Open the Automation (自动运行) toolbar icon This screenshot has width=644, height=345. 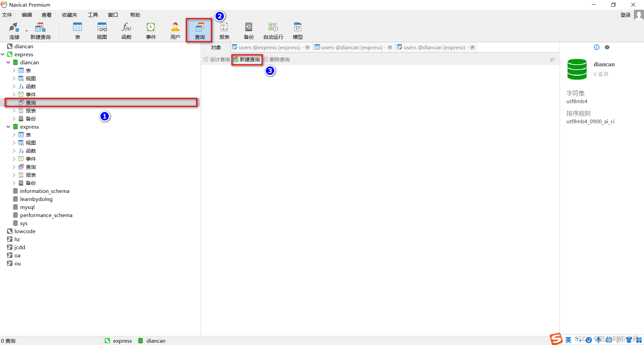(x=273, y=31)
